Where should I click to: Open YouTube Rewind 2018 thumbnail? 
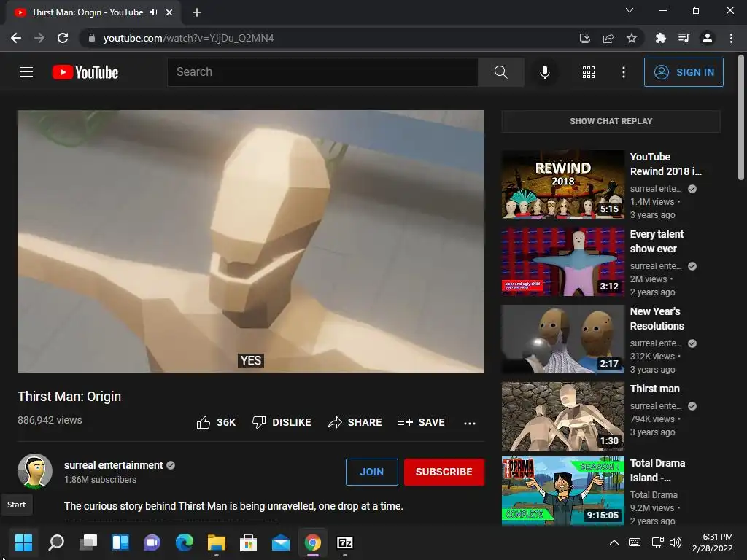click(x=562, y=184)
